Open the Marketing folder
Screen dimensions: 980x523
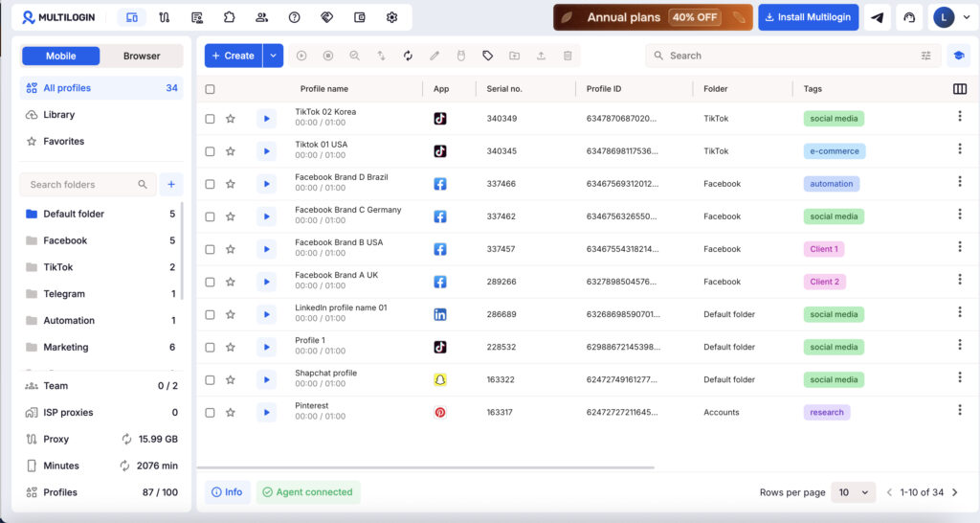100,347
